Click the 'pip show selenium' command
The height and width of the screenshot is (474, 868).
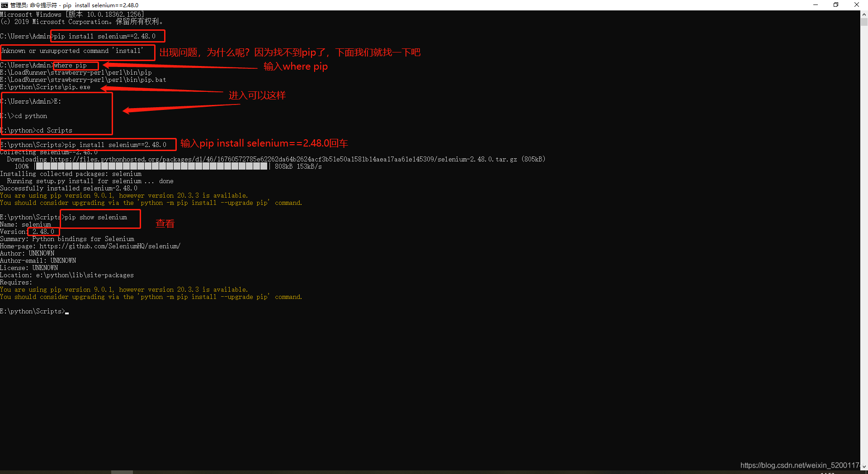pos(96,217)
